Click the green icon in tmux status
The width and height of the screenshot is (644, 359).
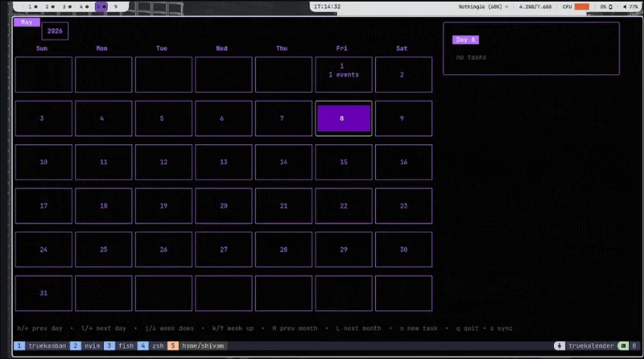point(623,346)
